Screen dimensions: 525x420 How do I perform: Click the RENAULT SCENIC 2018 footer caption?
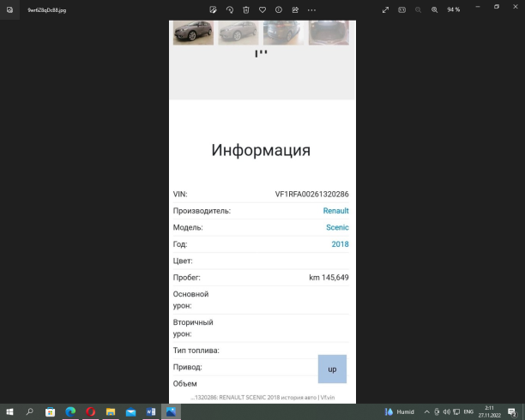click(x=262, y=398)
